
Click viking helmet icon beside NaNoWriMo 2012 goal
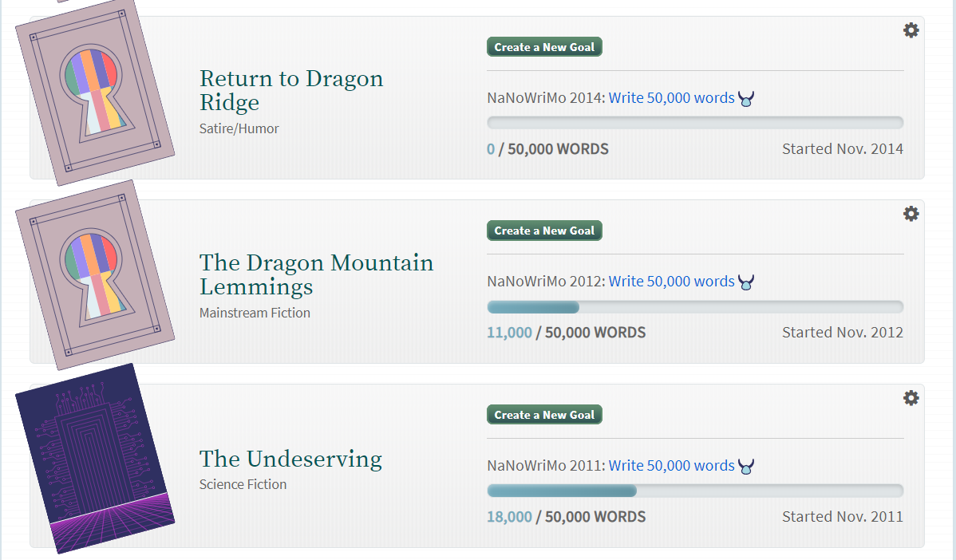click(x=746, y=282)
